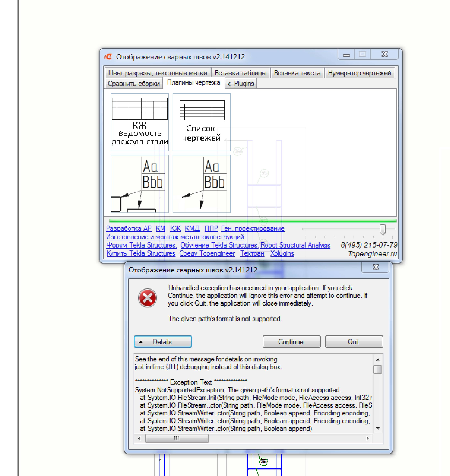
Task: Switch to the Нумератор чертежей tab
Action: [x=359, y=73]
